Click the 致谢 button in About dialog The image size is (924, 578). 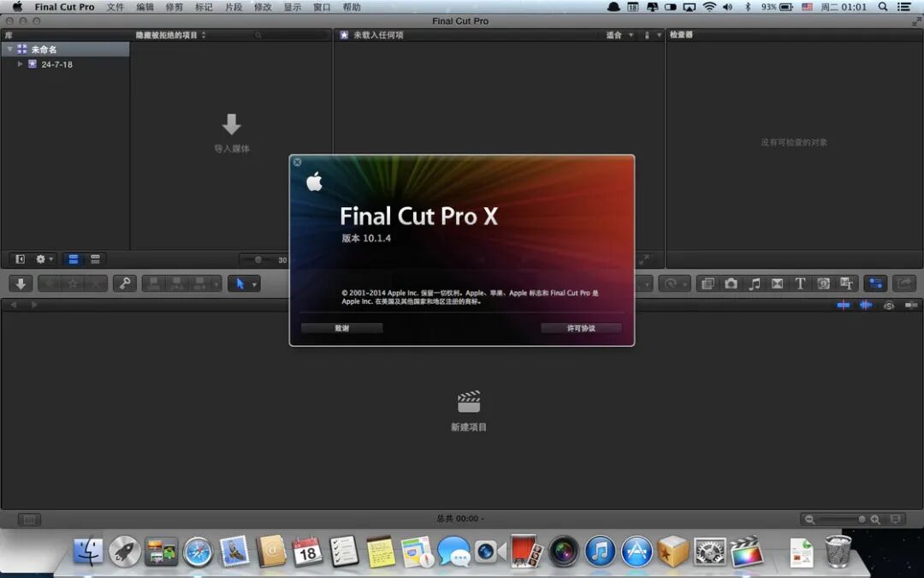click(341, 328)
